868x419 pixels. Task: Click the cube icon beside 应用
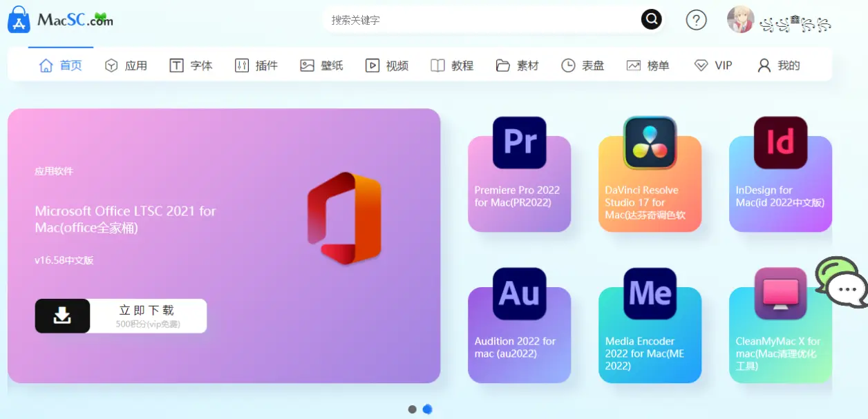[x=111, y=66]
